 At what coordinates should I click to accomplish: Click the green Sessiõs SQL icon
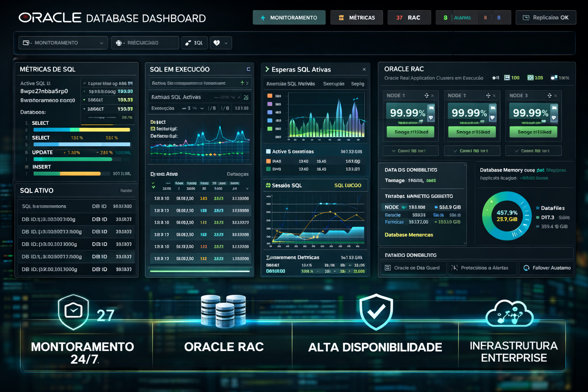click(x=268, y=185)
